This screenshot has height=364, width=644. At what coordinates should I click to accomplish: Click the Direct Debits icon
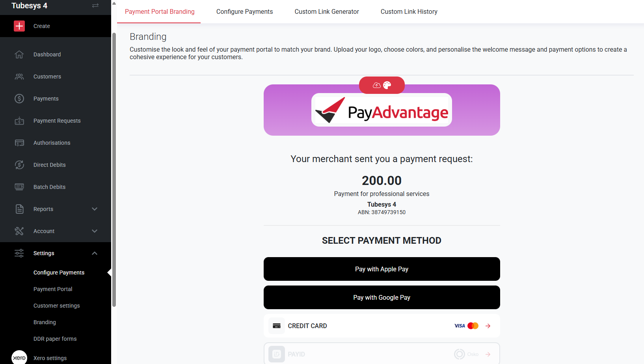19,165
